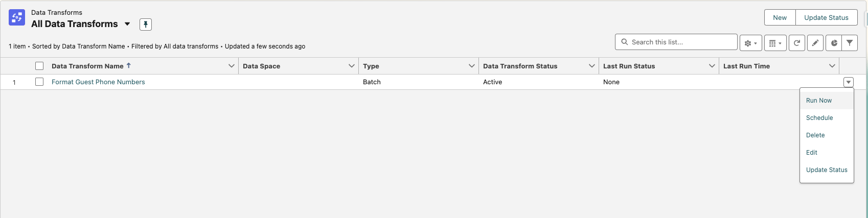Click the pencil edit list icon
Screen dimensions: 868x218
click(x=815, y=43)
